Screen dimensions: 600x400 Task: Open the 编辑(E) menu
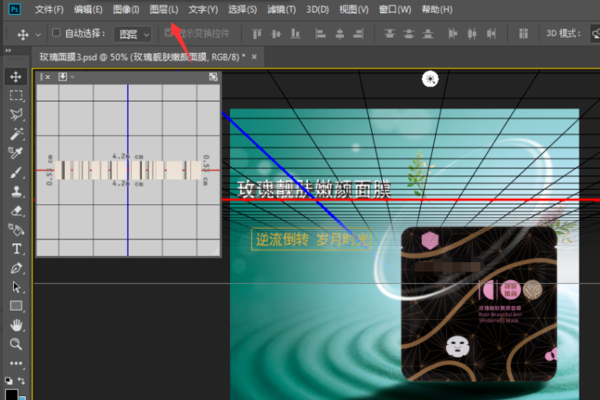[x=88, y=9]
